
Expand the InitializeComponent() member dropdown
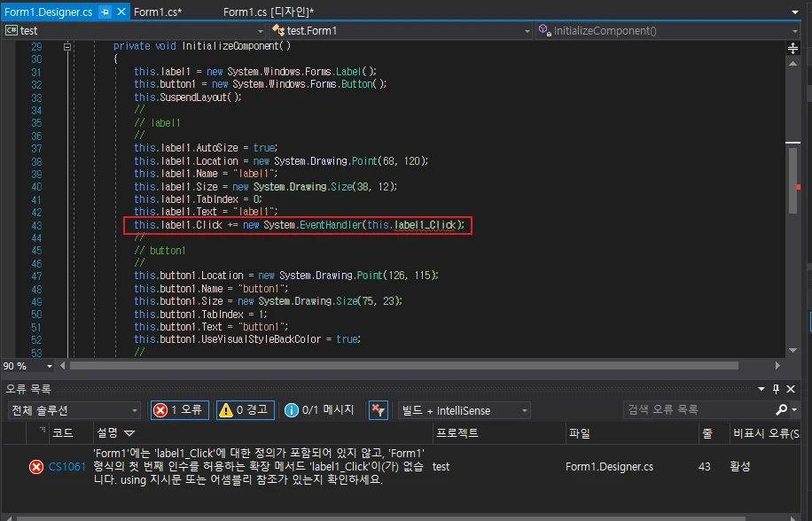click(793, 31)
